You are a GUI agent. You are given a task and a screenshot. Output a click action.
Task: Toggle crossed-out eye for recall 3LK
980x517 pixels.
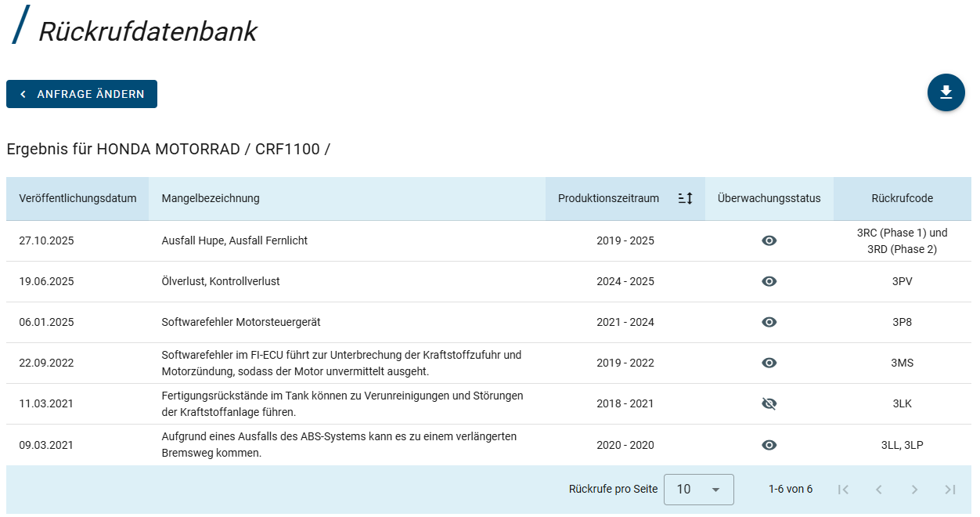769,403
